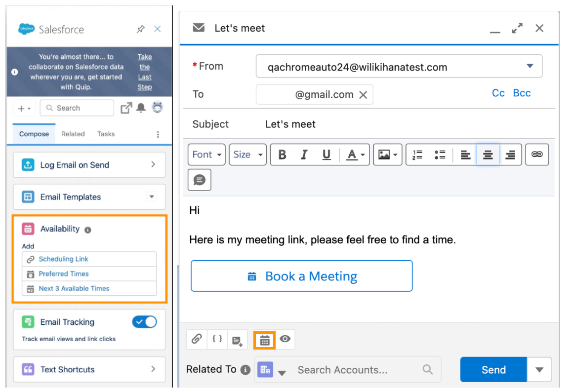
Task: Add a Cc recipient
Action: pos(498,93)
